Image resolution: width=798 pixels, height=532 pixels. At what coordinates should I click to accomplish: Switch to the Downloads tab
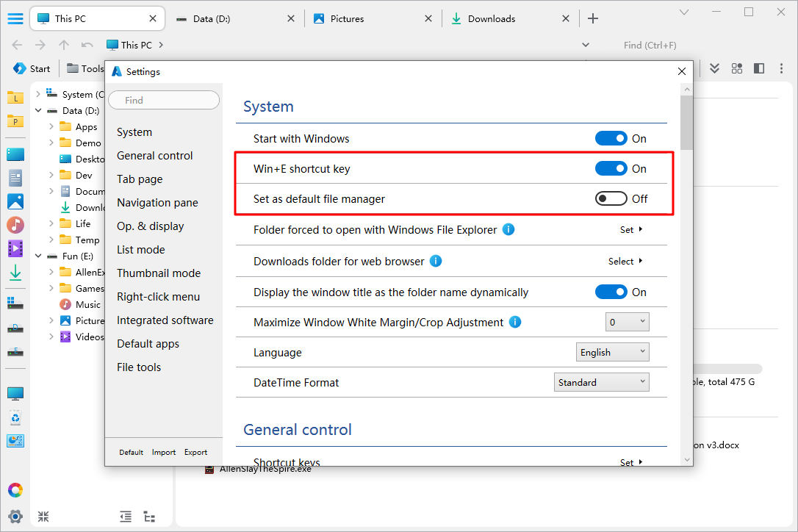(x=491, y=18)
